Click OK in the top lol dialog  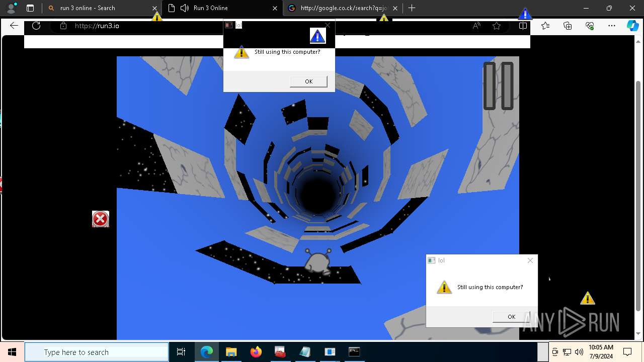coord(308,81)
